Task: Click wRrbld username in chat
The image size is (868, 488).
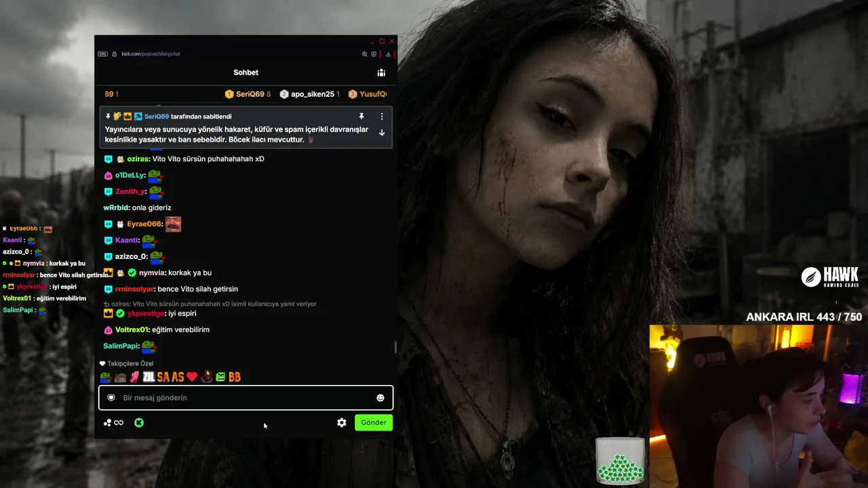Action: [x=116, y=207]
